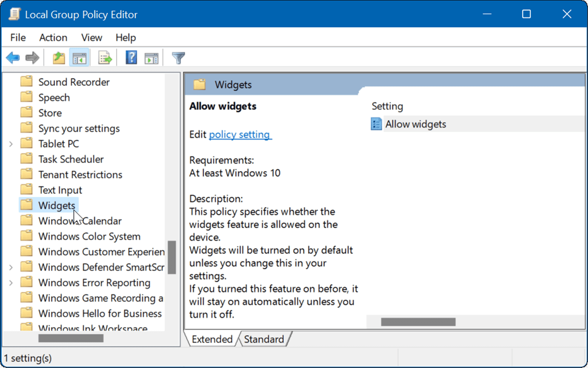
Task: Click Windows Hello for Business in the tree
Action: [x=100, y=313]
